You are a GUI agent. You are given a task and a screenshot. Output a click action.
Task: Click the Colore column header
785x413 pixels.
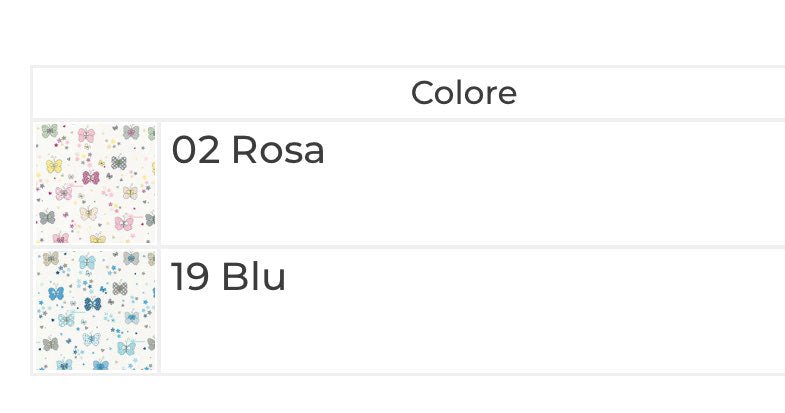click(x=463, y=93)
